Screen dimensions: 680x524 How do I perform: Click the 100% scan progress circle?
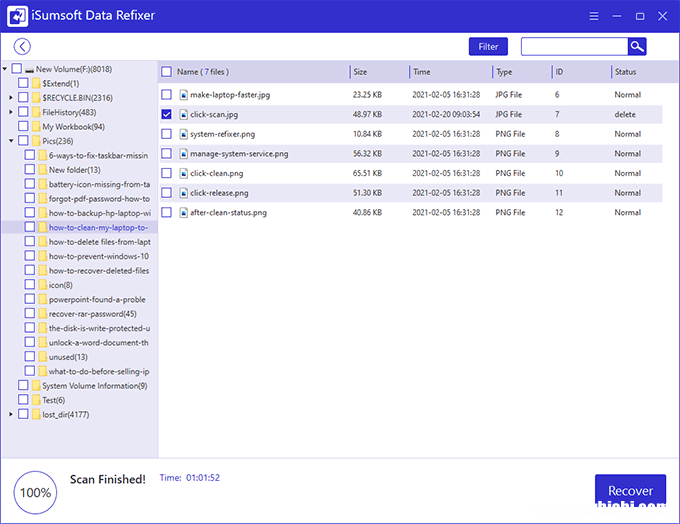click(35, 492)
